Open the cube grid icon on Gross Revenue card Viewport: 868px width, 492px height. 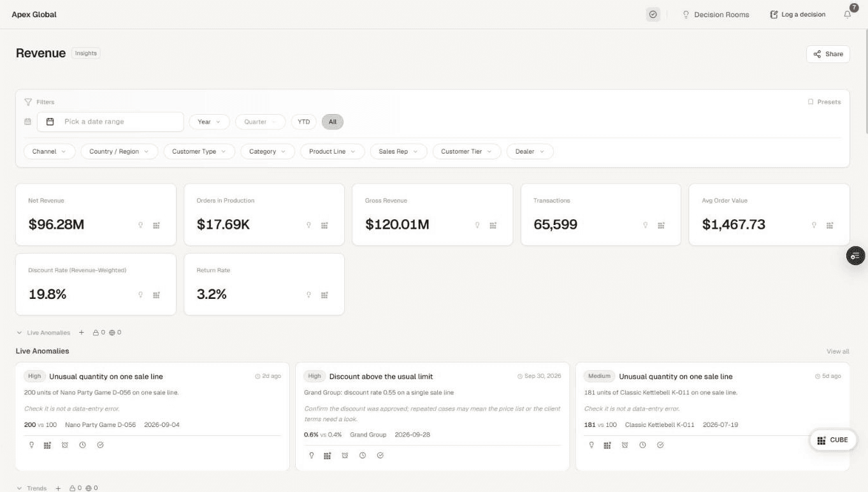(x=493, y=225)
